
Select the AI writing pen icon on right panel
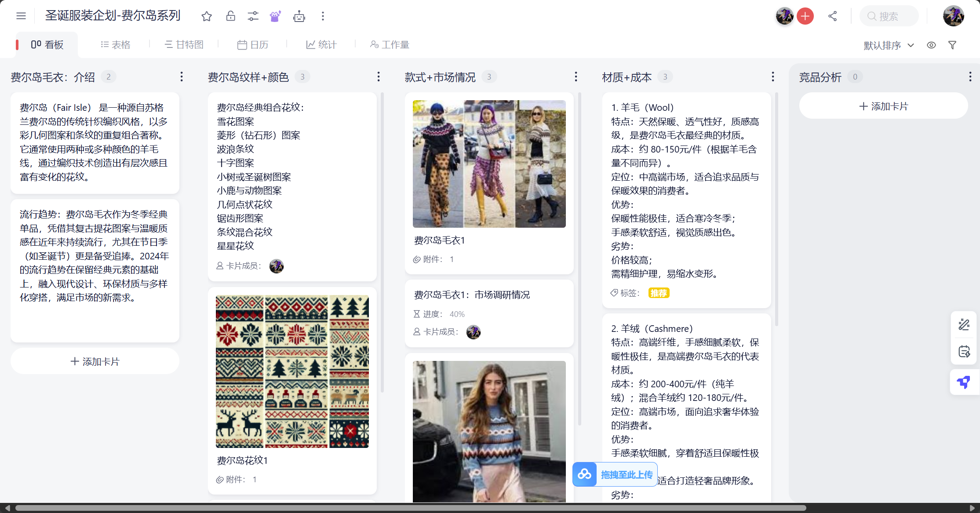pyautogui.click(x=964, y=324)
